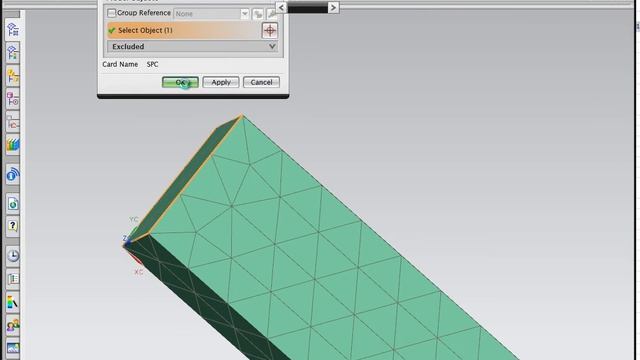
Task: Click the right arrow of the top scroll bar
Action: tap(333, 7)
